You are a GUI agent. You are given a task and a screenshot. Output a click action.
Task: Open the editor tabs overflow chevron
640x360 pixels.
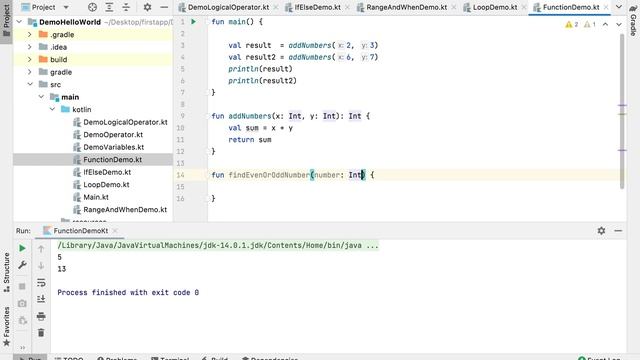pyautogui.click(x=619, y=7)
